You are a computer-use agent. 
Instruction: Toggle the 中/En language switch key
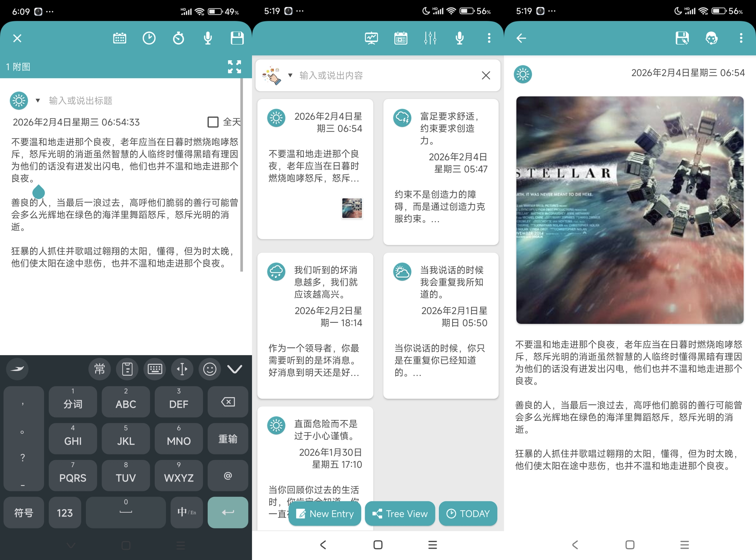pyautogui.click(x=186, y=512)
